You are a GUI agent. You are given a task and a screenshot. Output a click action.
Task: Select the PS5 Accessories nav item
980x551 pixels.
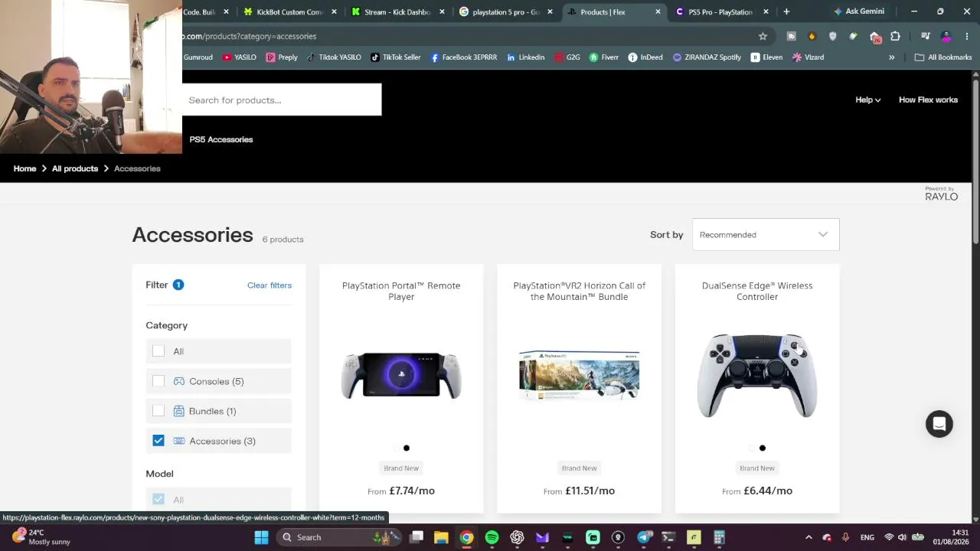pyautogui.click(x=221, y=139)
